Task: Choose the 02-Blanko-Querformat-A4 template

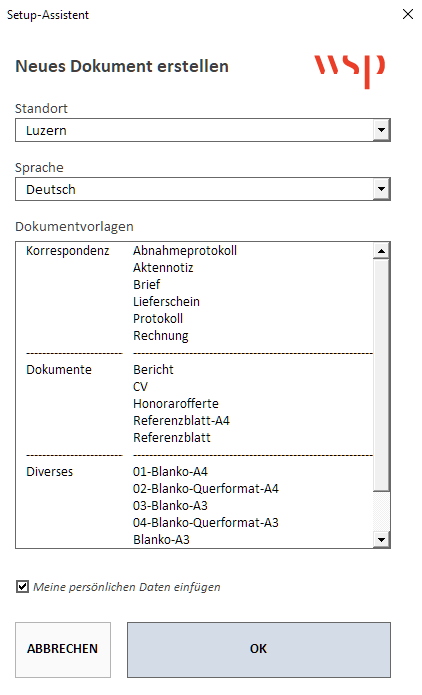Action: point(206,489)
